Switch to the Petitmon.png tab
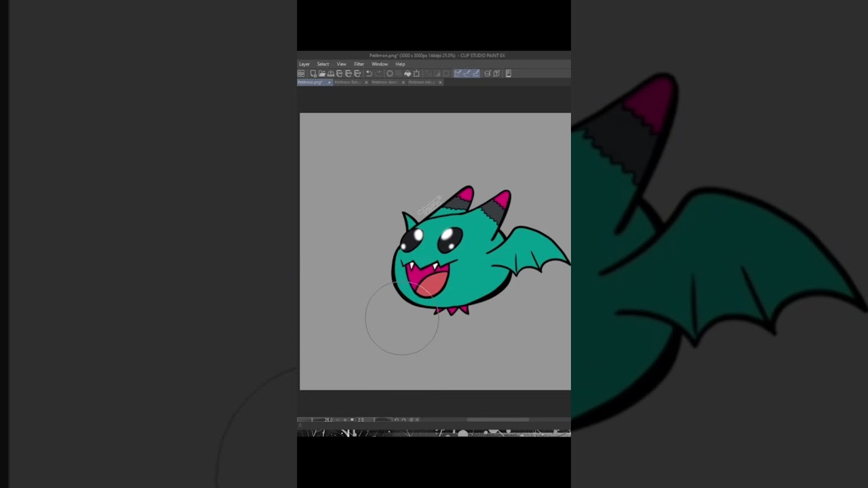The width and height of the screenshot is (868, 488). point(315,82)
